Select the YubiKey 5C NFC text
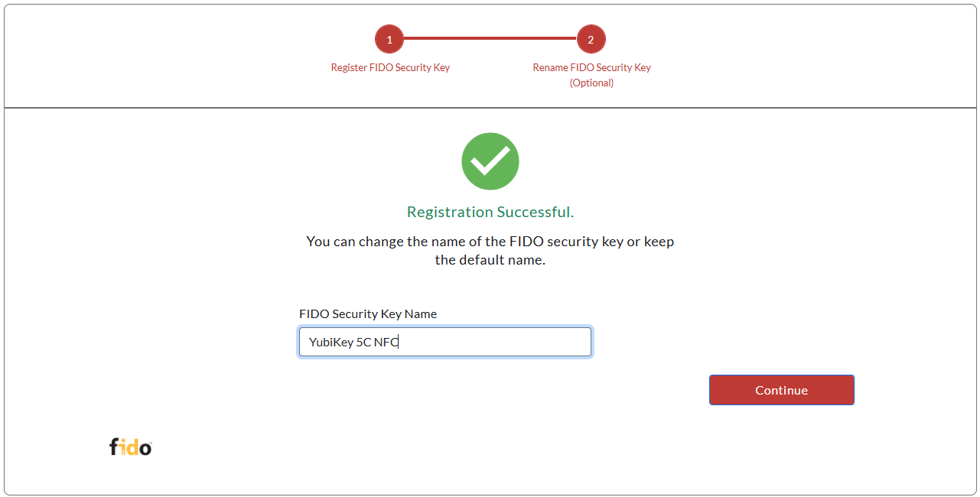This screenshot has height=497, width=980. [x=353, y=342]
